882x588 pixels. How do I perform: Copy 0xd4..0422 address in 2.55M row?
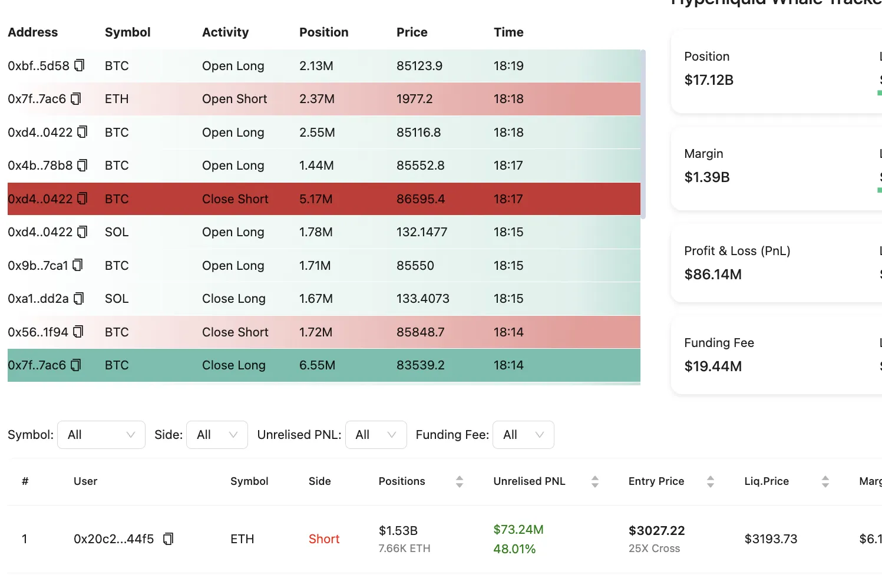click(x=82, y=132)
